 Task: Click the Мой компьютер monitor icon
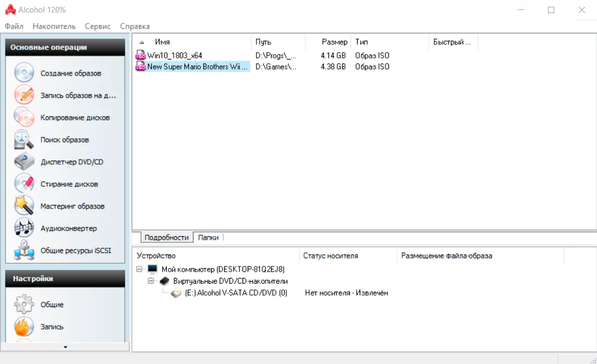pyautogui.click(x=153, y=269)
